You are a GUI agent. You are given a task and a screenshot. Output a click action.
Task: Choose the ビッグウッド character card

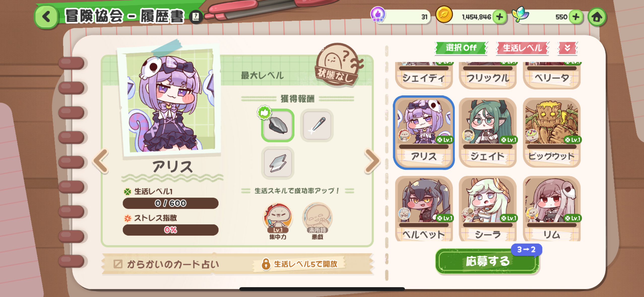click(552, 133)
